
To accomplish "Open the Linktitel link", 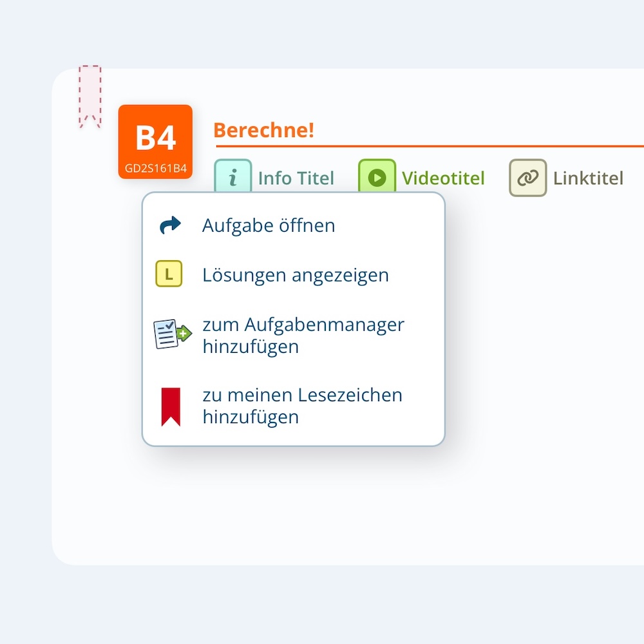I will 587,178.
